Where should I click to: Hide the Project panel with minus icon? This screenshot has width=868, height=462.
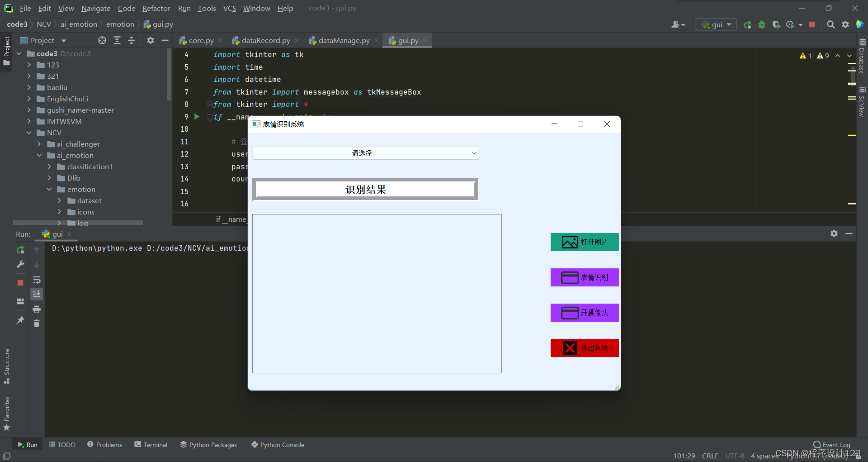tap(165, 40)
